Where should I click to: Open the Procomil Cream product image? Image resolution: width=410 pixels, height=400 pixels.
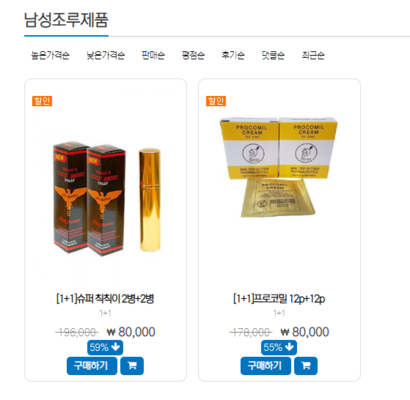coord(279,167)
